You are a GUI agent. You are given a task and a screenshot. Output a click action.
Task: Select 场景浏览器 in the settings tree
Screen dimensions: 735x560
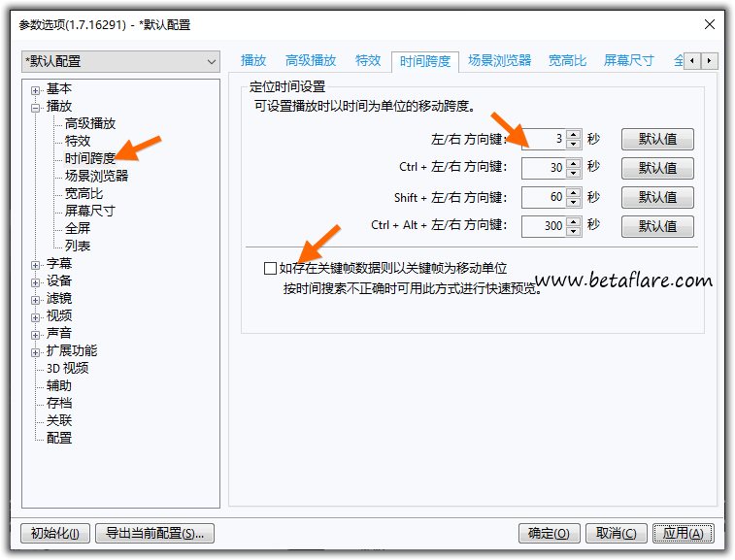96,176
